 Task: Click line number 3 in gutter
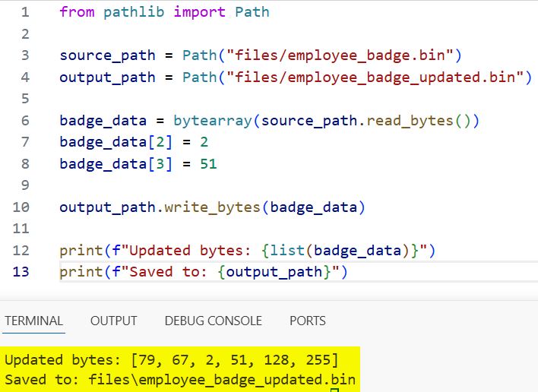(25, 55)
